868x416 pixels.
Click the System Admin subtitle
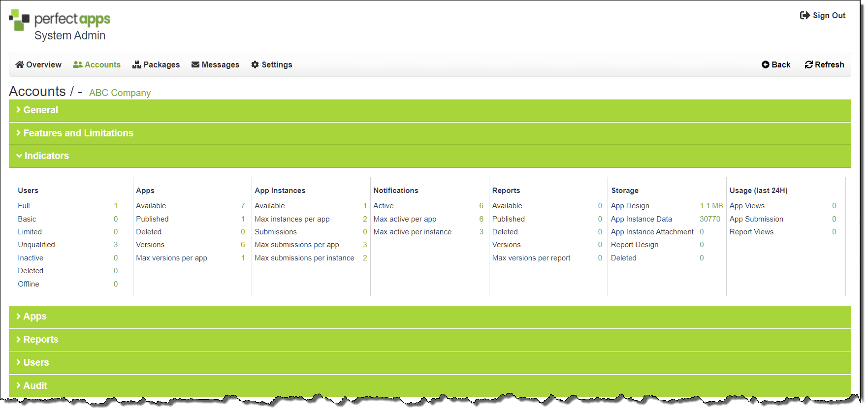70,35
